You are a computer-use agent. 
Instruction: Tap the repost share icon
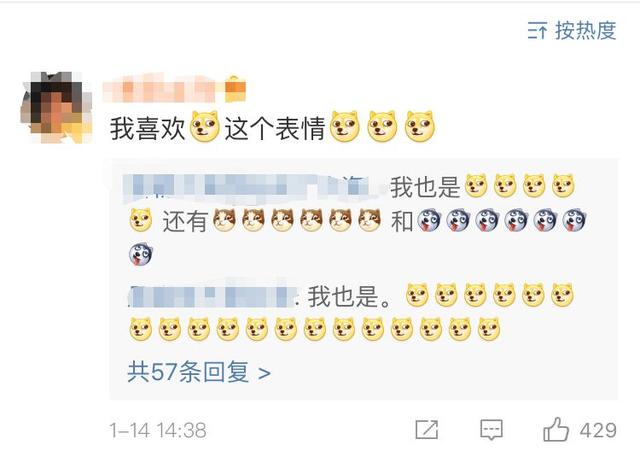coord(427,430)
